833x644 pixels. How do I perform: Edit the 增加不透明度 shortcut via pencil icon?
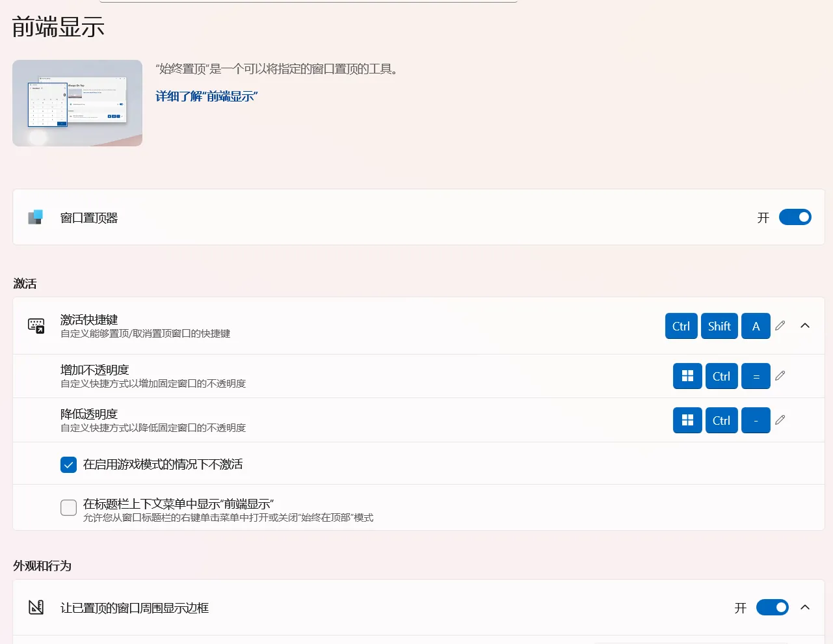tap(780, 376)
